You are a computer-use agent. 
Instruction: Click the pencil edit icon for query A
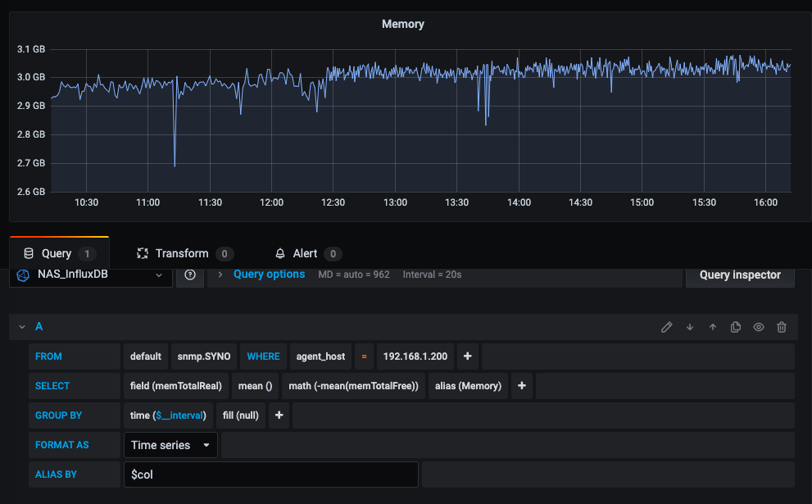point(667,327)
